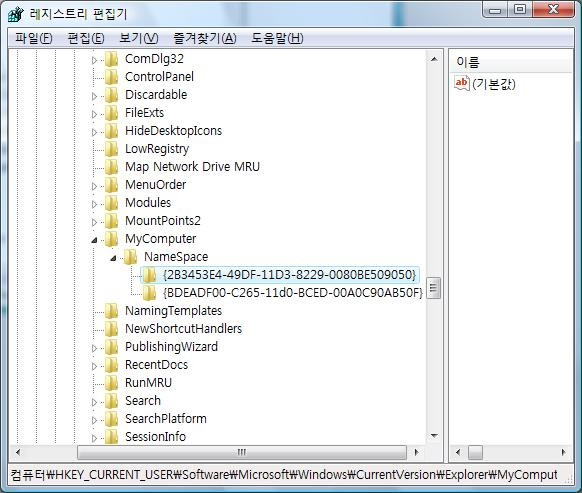Open the 보기(V) menu
The height and width of the screenshot is (493, 582).
[x=139, y=38]
